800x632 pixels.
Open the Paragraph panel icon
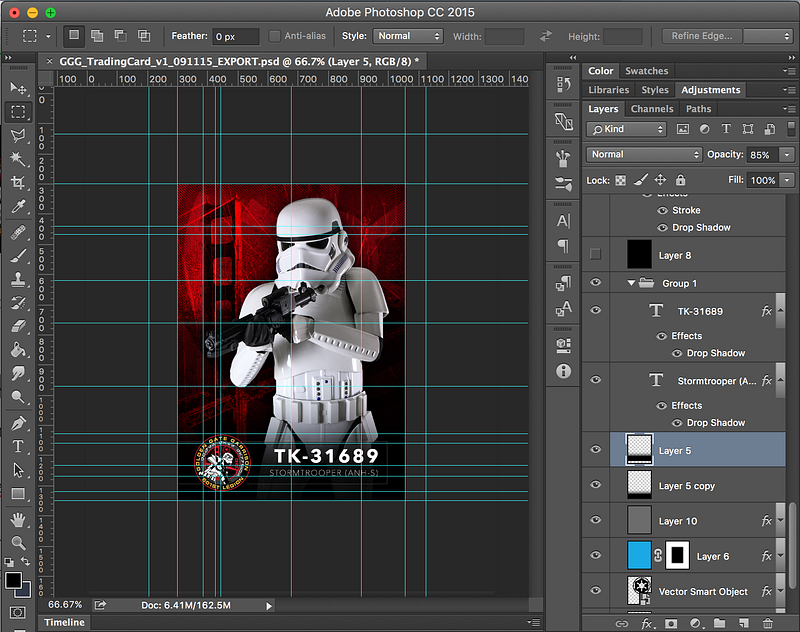tap(563, 246)
